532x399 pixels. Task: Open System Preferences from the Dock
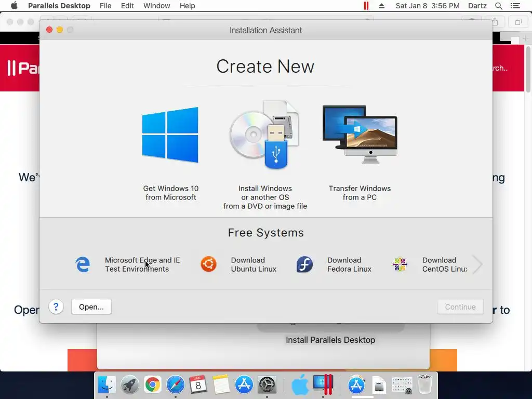(x=267, y=385)
